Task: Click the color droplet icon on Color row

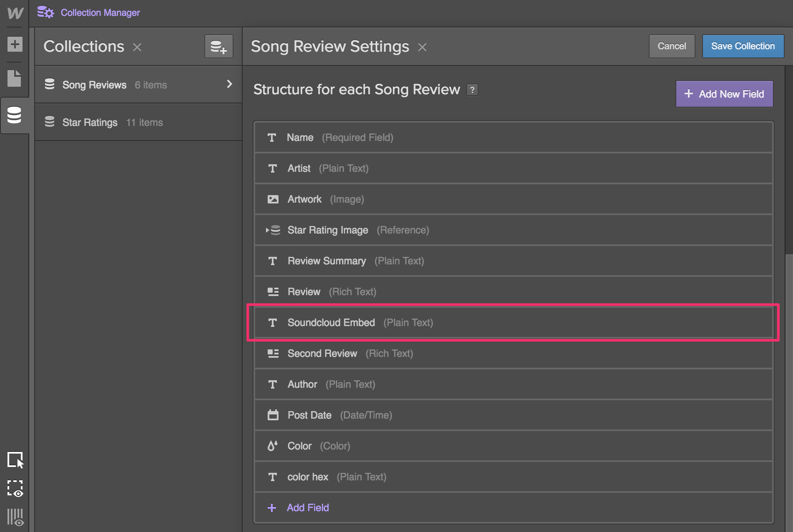Action: click(272, 446)
